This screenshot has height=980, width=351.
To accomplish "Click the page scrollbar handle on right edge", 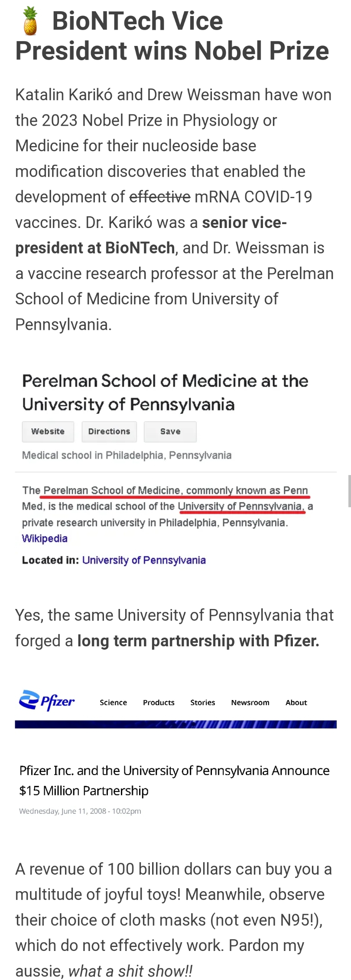I will tap(349, 491).
